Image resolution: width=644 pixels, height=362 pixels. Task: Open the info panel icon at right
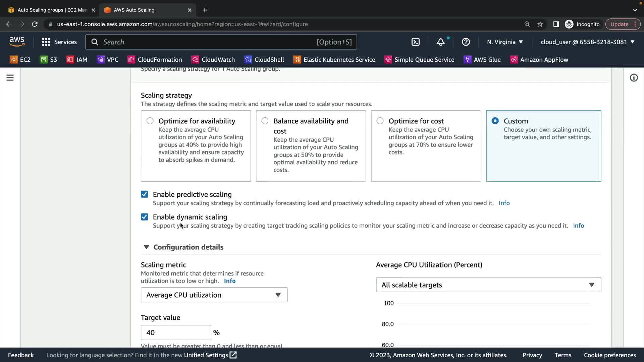click(x=634, y=78)
